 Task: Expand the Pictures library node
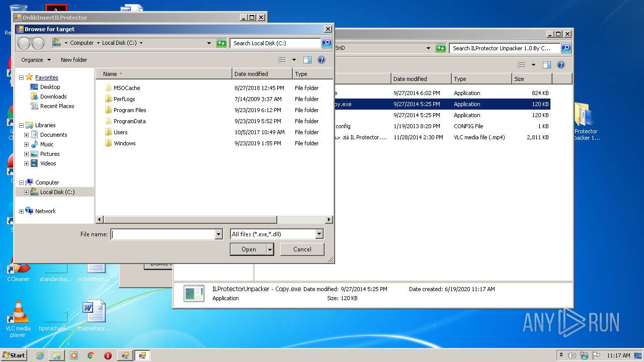(27, 154)
